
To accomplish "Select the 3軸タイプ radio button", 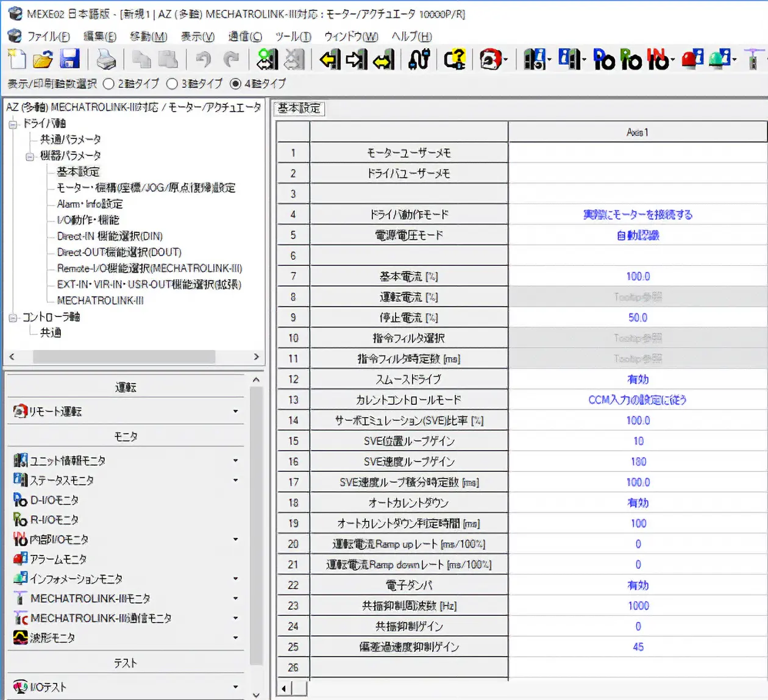I will coord(172,84).
